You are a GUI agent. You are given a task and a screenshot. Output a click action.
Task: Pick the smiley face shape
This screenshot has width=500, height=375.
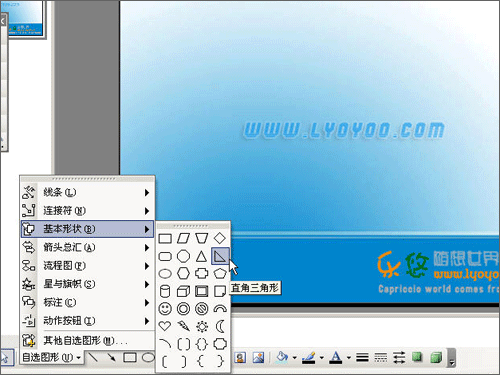165,308
